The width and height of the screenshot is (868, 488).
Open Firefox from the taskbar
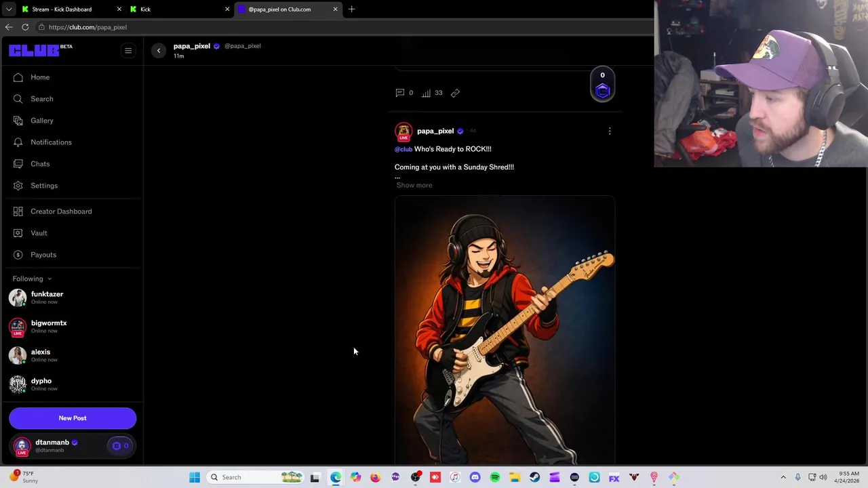[x=375, y=477]
